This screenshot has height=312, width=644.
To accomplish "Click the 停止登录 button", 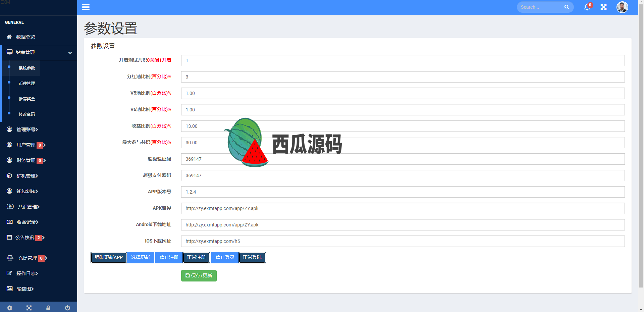I will coord(225,258).
